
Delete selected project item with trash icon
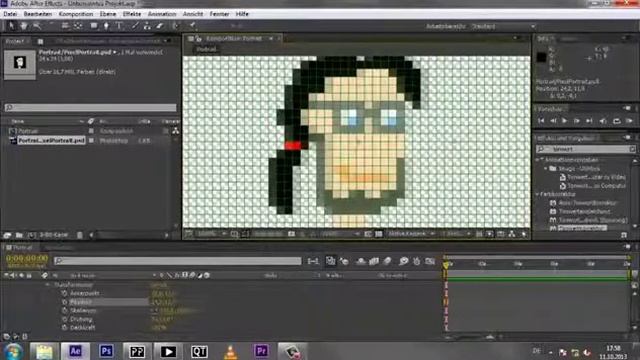pyautogui.click(x=80, y=235)
